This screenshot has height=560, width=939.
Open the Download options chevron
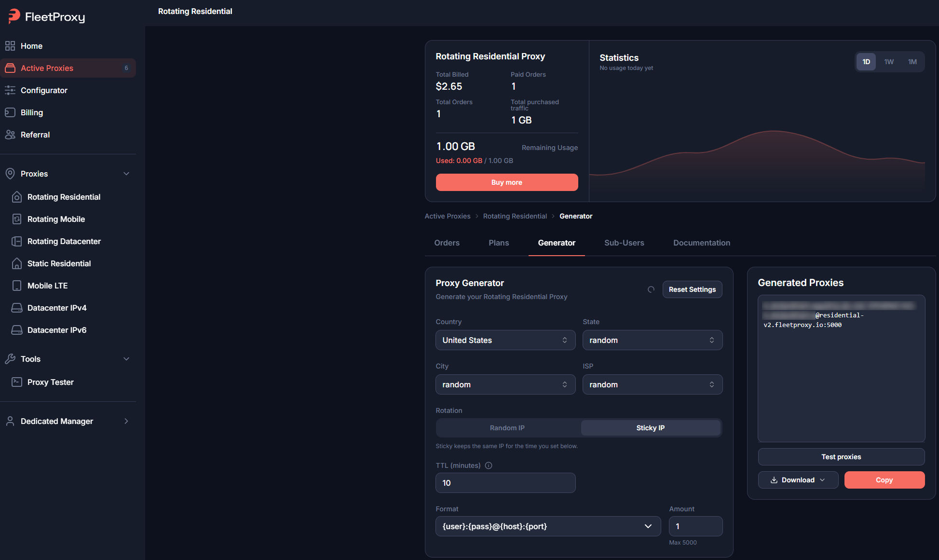822,480
